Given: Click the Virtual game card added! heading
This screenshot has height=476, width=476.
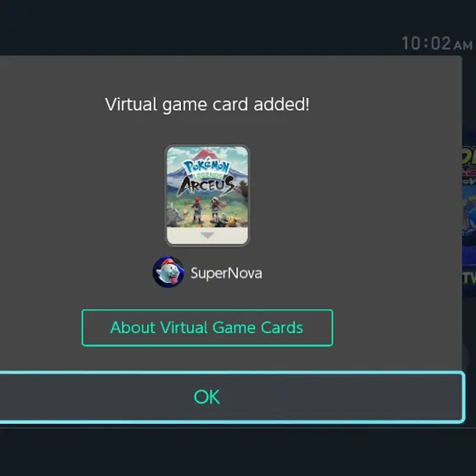Looking at the screenshot, I should point(207,105).
